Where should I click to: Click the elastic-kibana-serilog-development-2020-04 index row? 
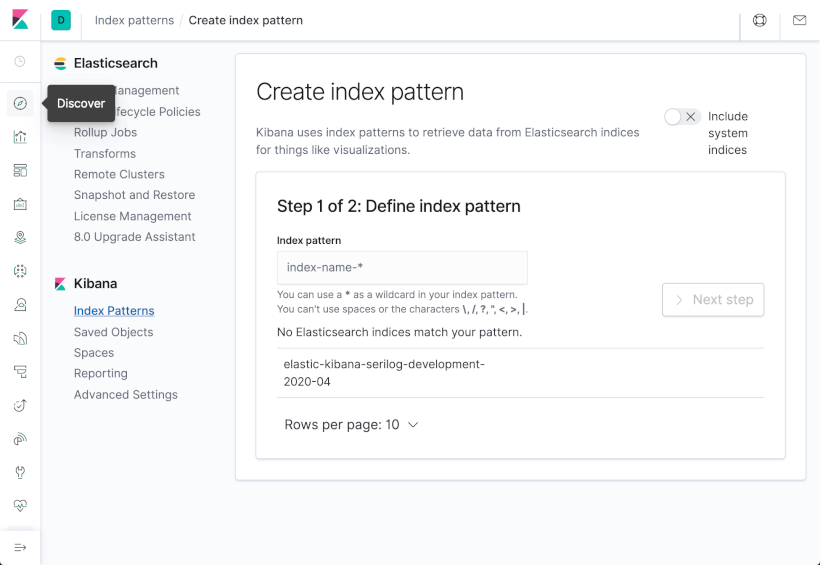coord(520,373)
